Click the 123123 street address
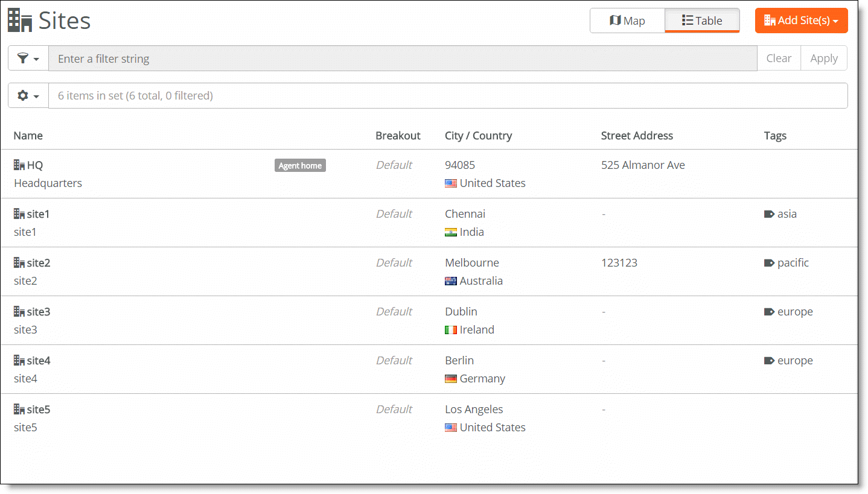This screenshot has height=494, width=868. 619,263
